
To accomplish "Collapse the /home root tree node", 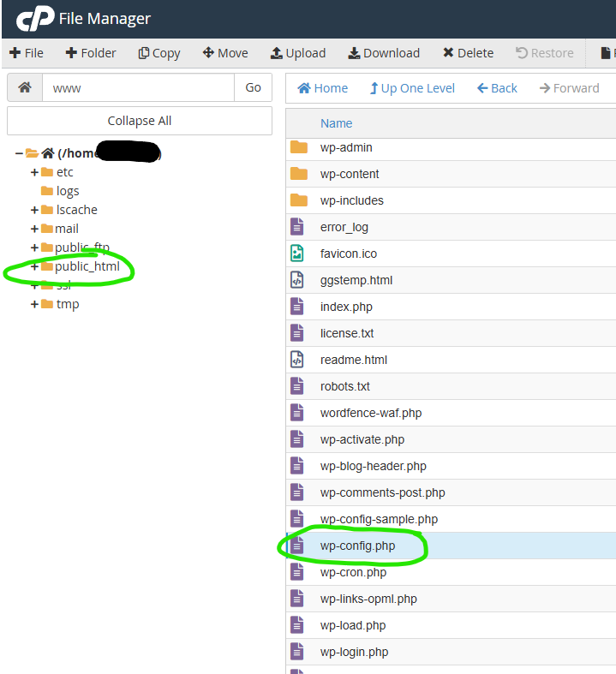I will [19, 153].
